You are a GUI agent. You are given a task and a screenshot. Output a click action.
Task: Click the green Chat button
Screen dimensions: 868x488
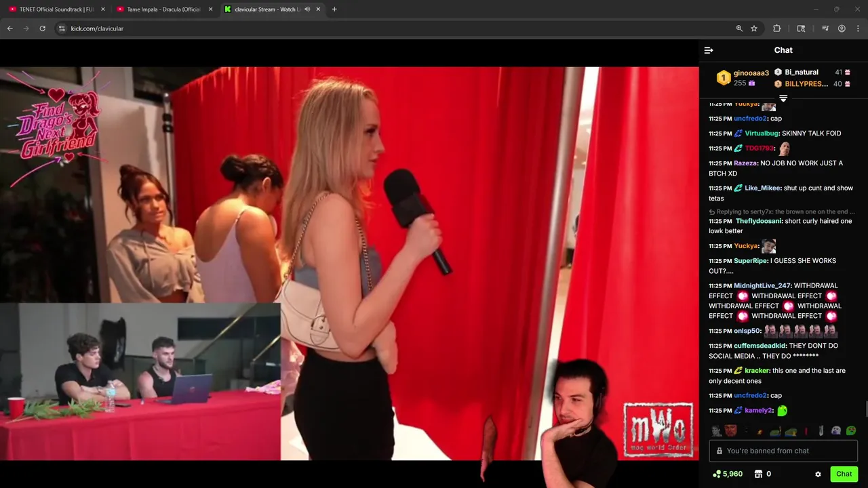[x=844, y=474]
